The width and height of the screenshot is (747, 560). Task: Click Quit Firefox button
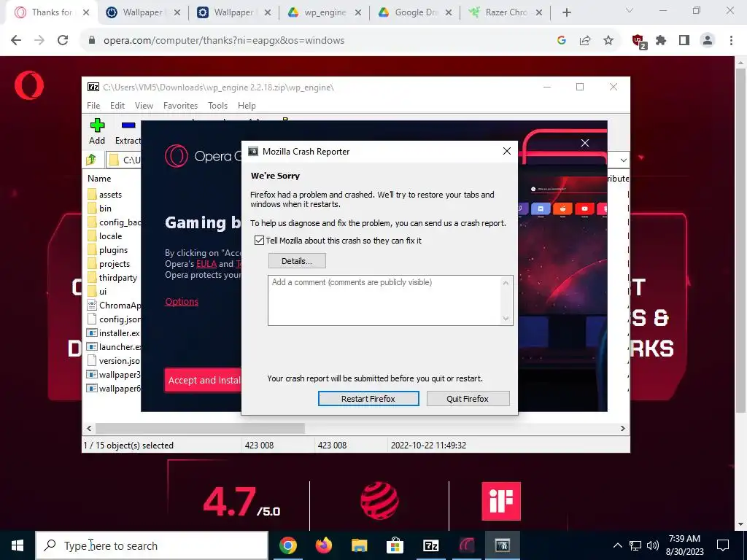[468, 399]
